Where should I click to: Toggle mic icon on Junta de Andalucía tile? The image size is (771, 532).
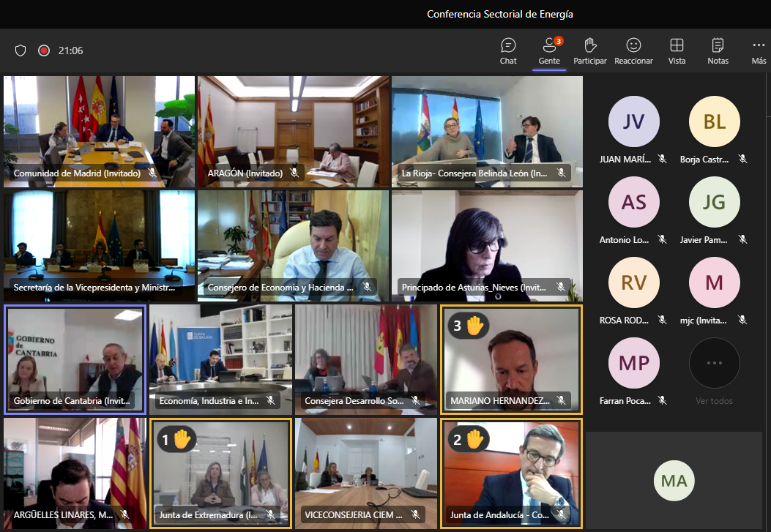[x=562, y=515]
